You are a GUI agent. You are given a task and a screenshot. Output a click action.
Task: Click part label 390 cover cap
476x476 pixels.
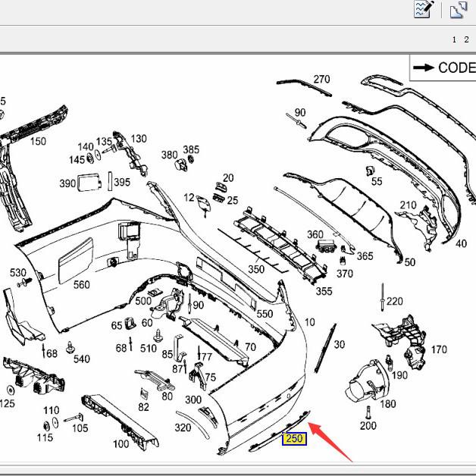point(67,183)
